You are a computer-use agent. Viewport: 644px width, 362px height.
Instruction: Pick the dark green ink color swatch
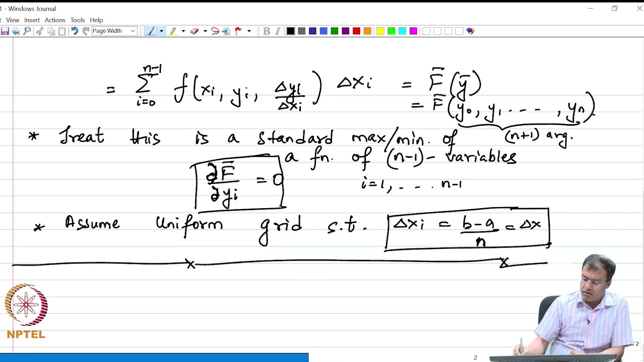pos(335,31)
